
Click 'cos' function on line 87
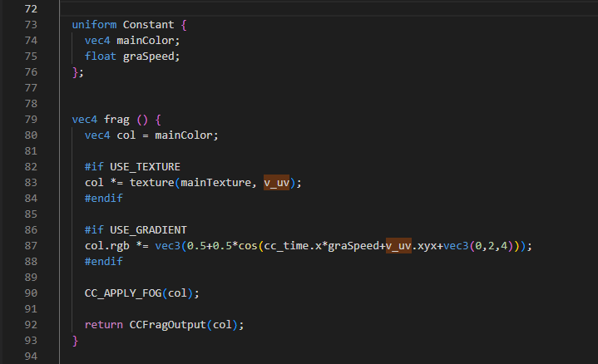248,246
